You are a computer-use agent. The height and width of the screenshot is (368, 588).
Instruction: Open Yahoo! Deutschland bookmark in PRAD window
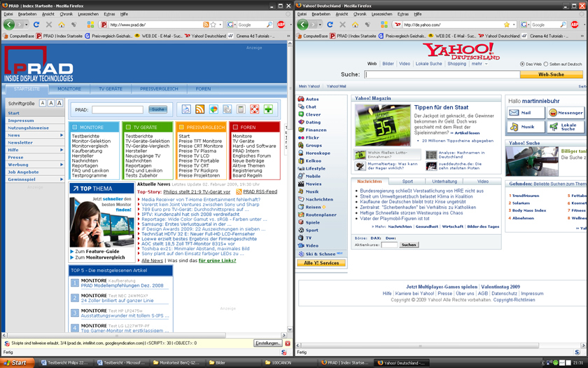(206, 36)
